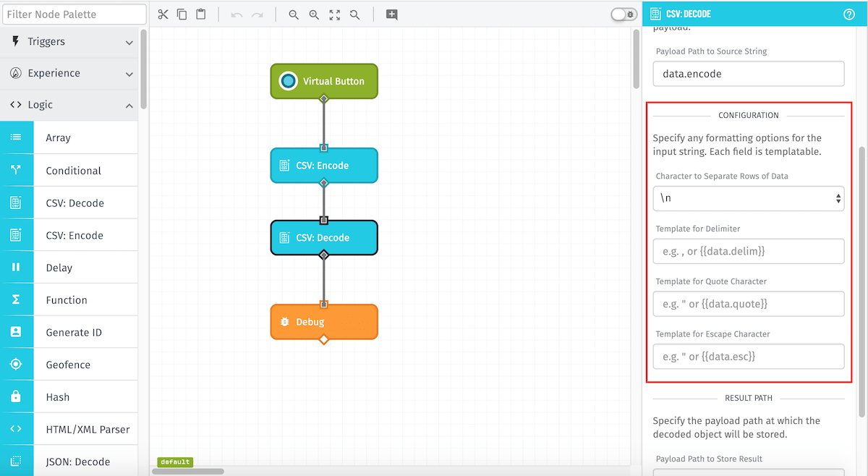Expand the Triggers palette section

(69, 42)
